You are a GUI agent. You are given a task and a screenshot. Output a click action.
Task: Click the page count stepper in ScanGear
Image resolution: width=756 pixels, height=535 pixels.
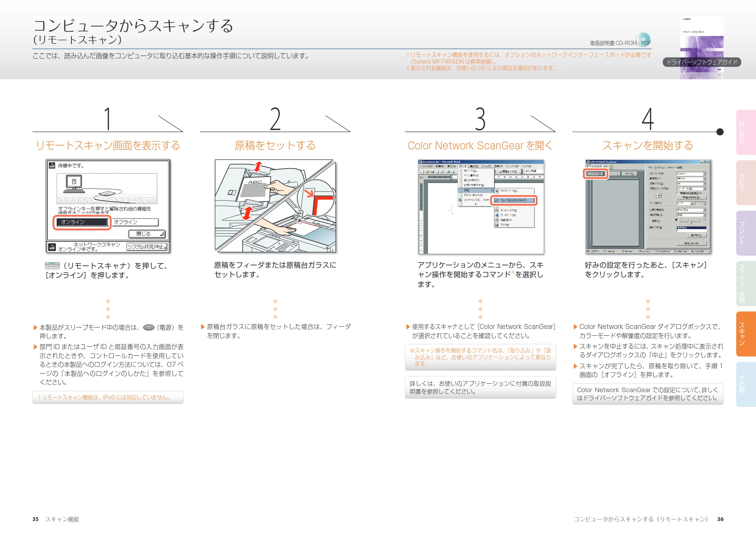(x=705, y=203)
